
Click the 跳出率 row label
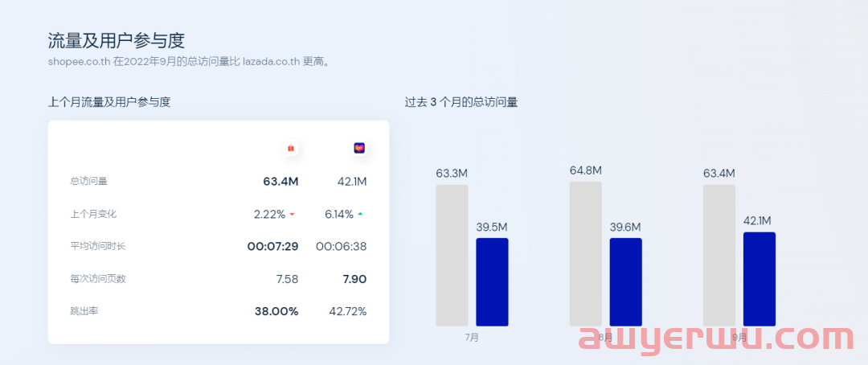(x=84, y=311)
